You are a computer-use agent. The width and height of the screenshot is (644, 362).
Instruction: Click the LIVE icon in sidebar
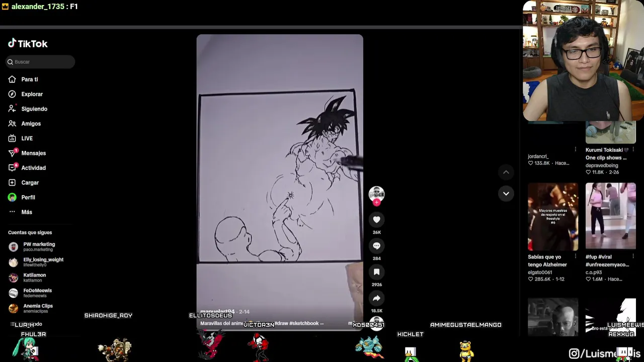point(12,138)
